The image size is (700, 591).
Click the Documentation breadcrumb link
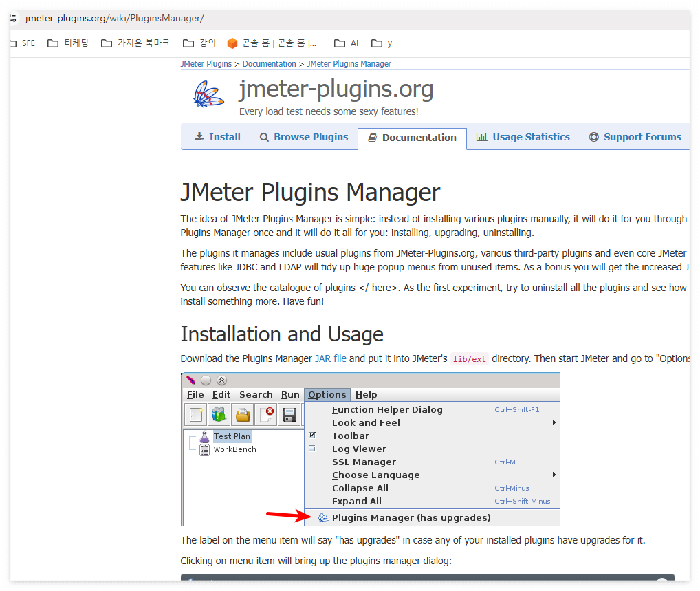coord(269,64)
